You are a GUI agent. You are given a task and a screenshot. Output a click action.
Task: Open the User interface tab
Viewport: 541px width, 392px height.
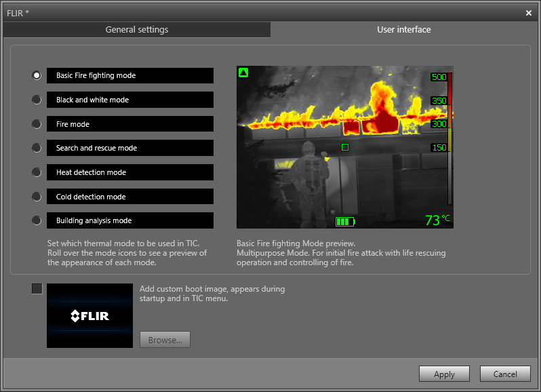tap(403, 30)
